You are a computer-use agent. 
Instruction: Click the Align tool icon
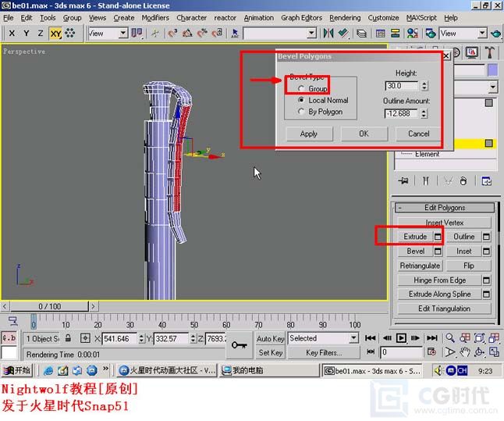343,33
